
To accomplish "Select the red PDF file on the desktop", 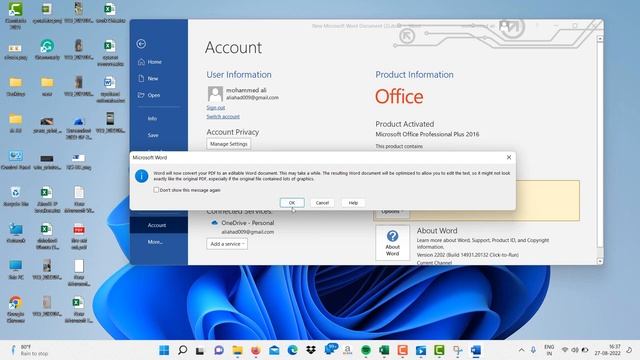I will pyautogui.click(x=79, y=236).
